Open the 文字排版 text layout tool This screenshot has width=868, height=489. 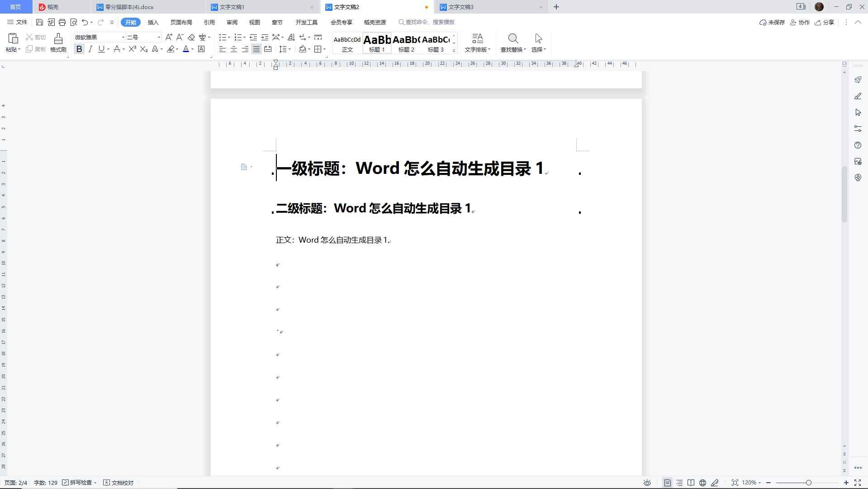click(x=478, y=43)
